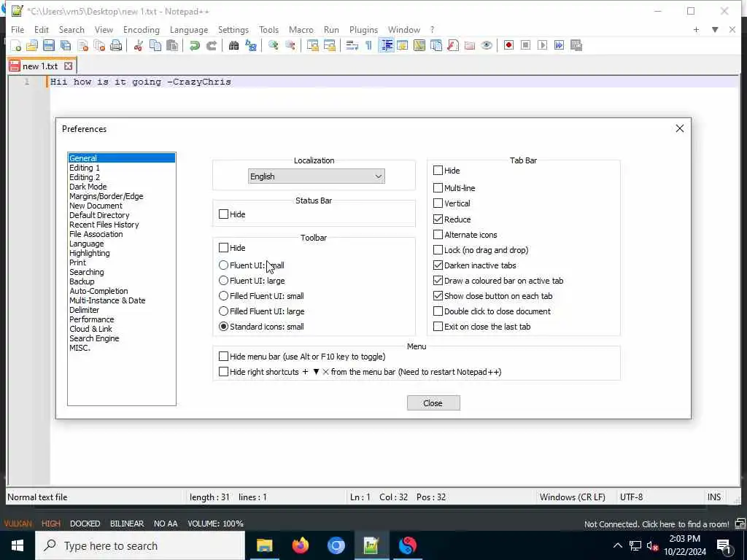Open the Localization English dropdown
Viewport: 747px width, 560px height.
click(x=317, y=176)
